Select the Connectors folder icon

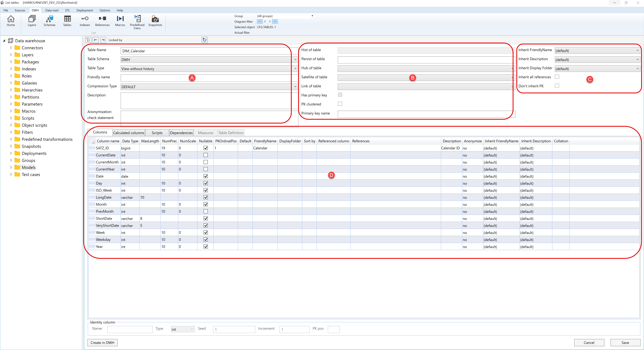click(x=17, y=48)
